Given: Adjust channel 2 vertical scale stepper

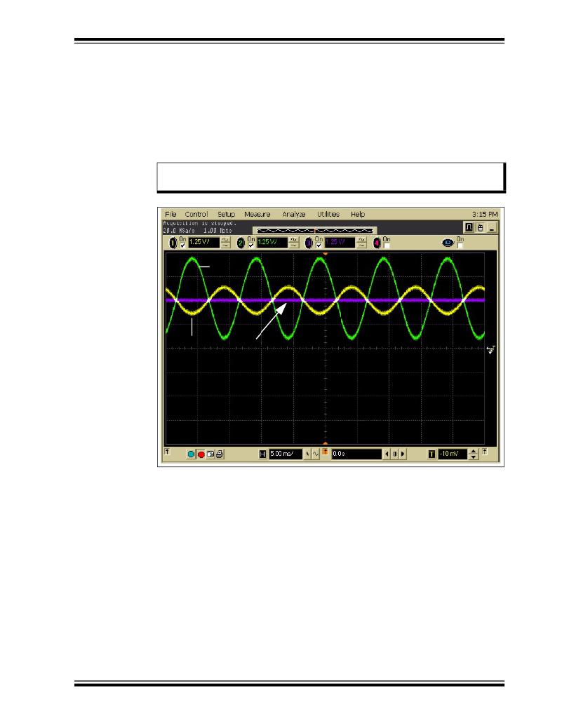Looking at the screenshot, I should tap(294, 243).
